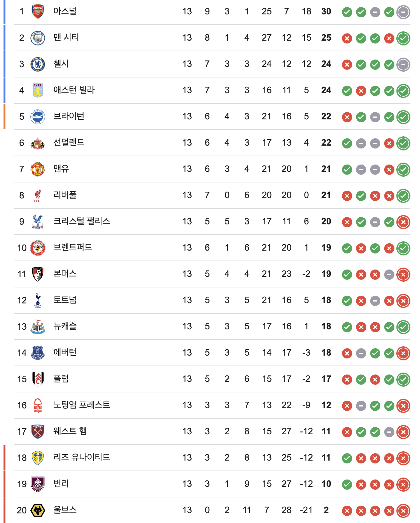The width and height of the screenshot is (420, 523).
Task: Click the Arsenal club crest
Action: click(38, 12)
